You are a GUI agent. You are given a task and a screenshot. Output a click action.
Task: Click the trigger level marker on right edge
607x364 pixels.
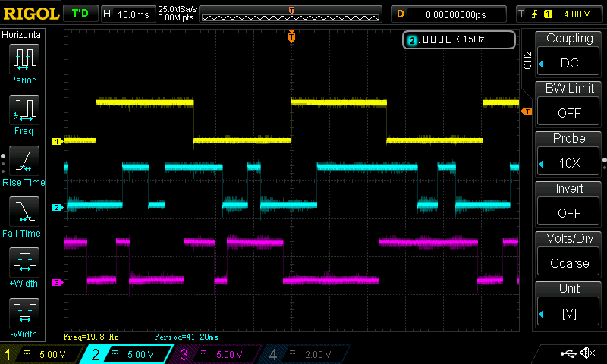coord(527,111)
